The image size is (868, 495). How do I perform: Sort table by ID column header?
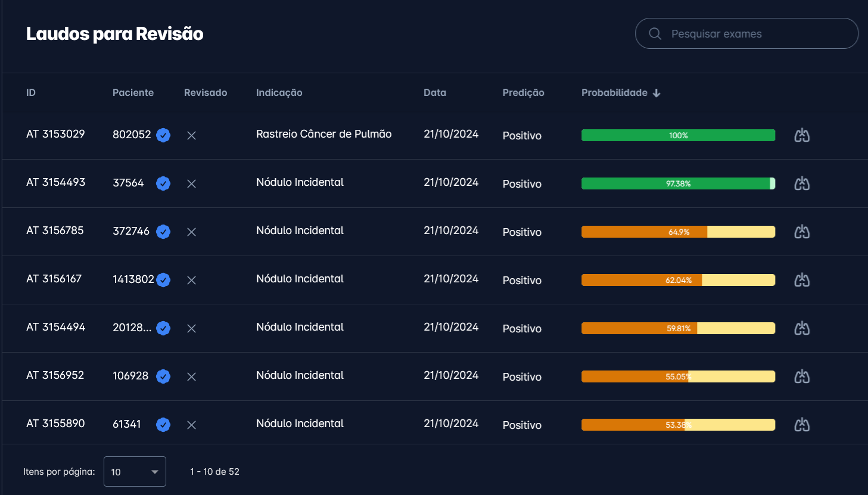(x=31, y=92)
